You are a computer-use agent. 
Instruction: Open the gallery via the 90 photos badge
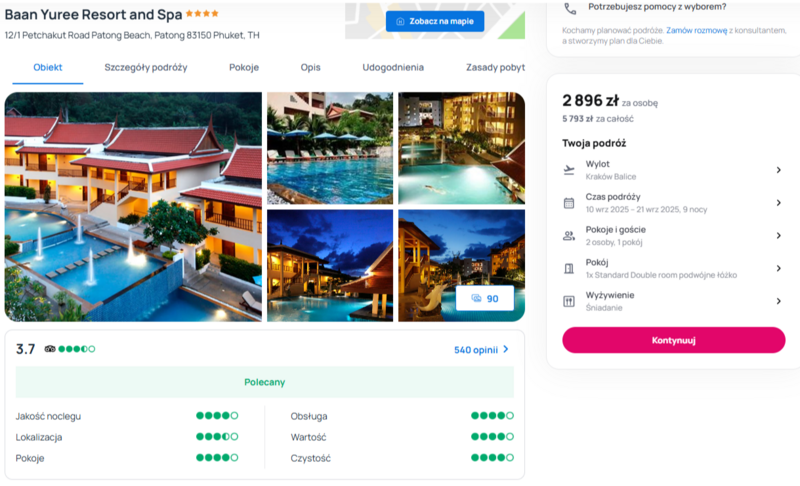tap(485, 298)
